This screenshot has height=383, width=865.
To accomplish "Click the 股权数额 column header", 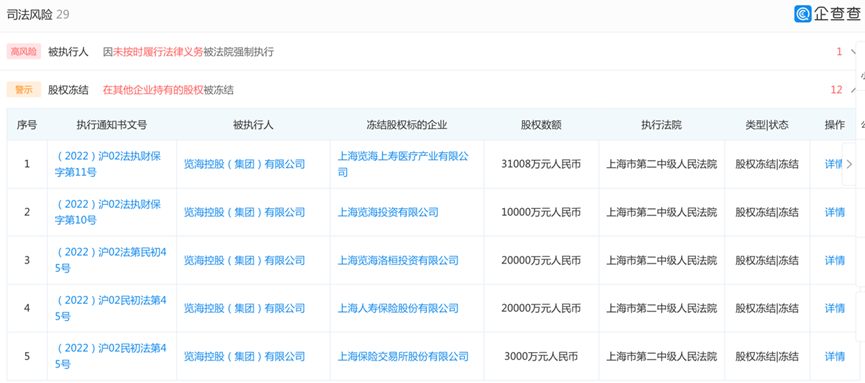I will [541, 125].
